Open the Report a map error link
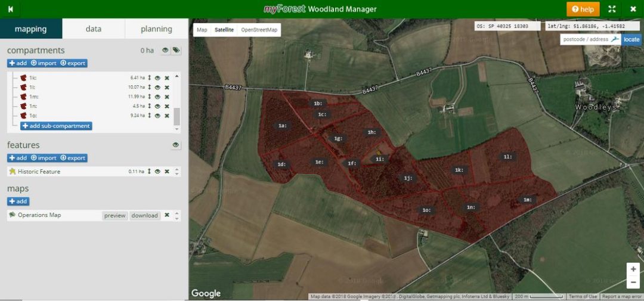 click(x=622, y=296)
